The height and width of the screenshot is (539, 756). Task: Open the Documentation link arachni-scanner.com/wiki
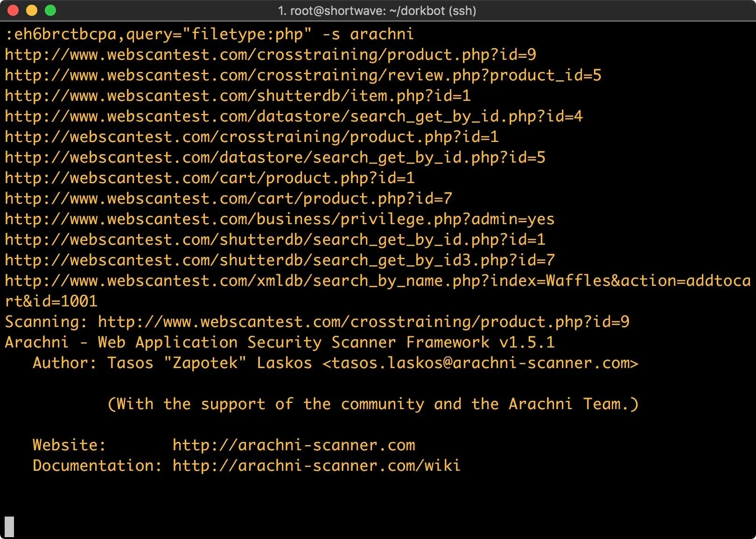[316, 466]
